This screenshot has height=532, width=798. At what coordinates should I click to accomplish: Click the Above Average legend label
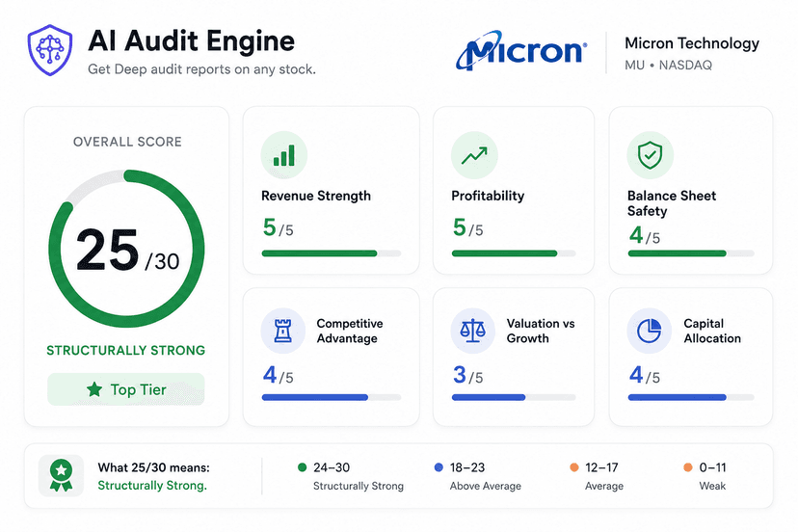(486, 486)
